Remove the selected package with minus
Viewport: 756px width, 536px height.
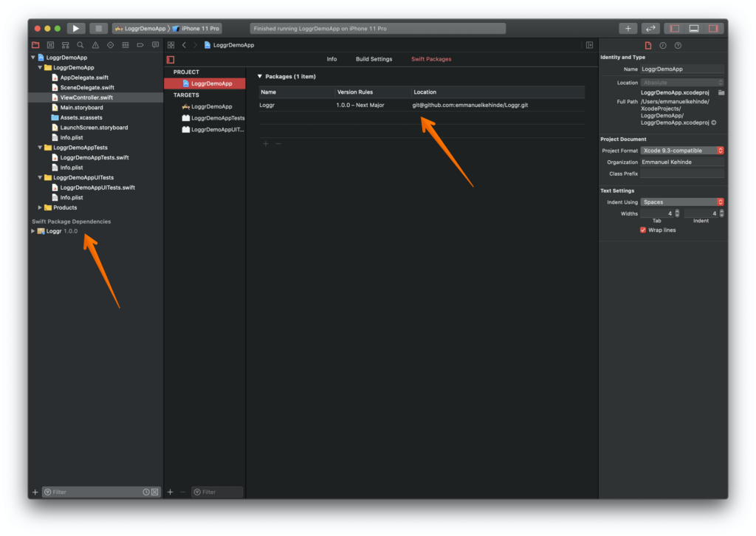coord(278,144)
